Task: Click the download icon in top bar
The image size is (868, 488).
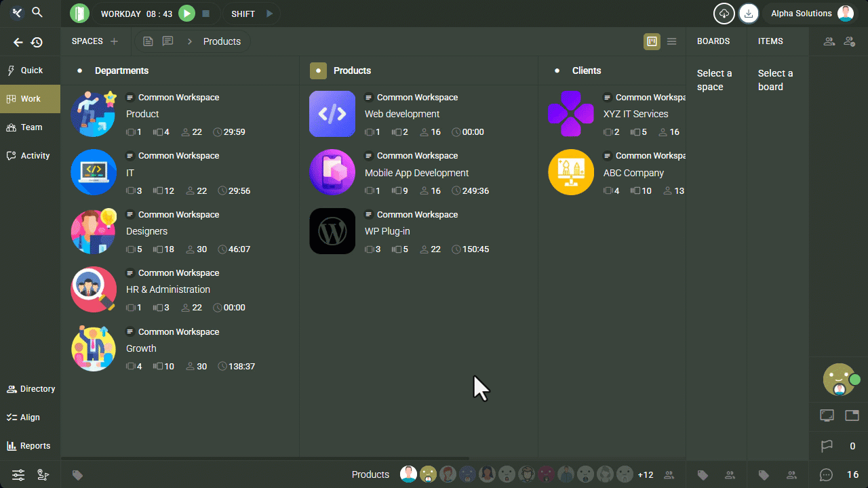Action: 749,14
